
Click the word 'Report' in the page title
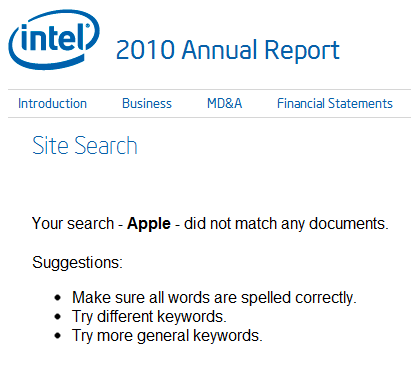pyautogui.click(x=302, y=51)
